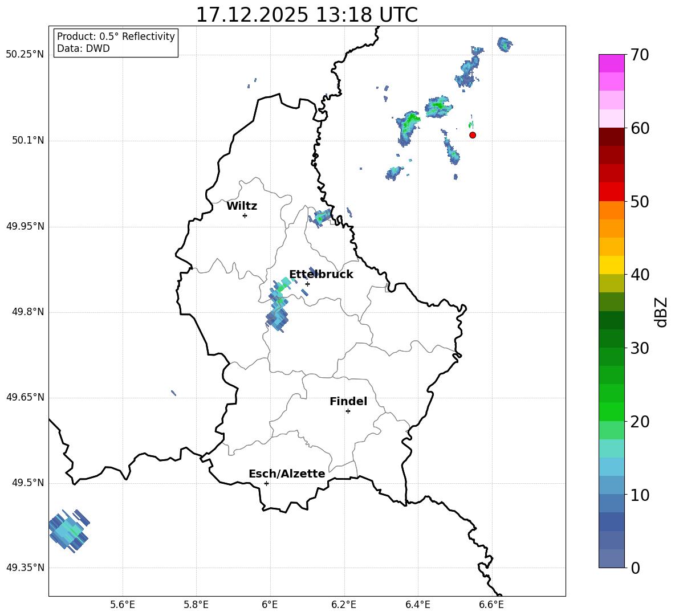Select the Wiltz cross marker
This screenshot has width=675, height=616.
click(245, 215)
